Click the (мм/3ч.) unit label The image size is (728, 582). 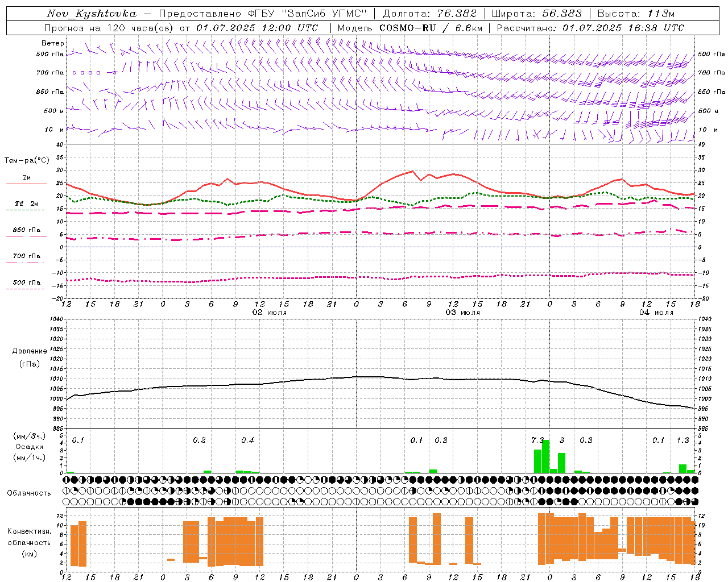click(29, 436)
